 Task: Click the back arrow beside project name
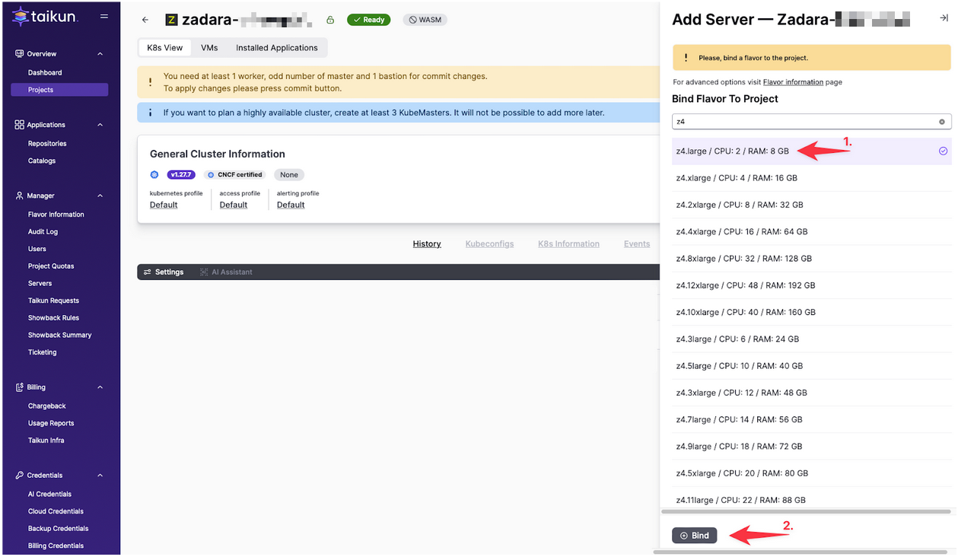[x=145, y=20]
